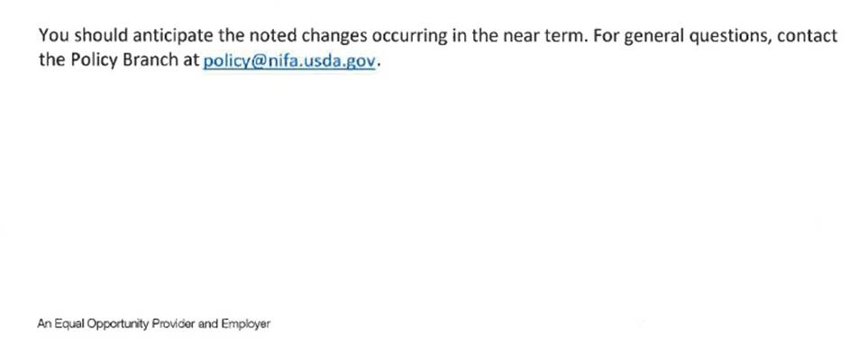
Task: Click the word "Employer" in the footer
Action: coord(246,324)
